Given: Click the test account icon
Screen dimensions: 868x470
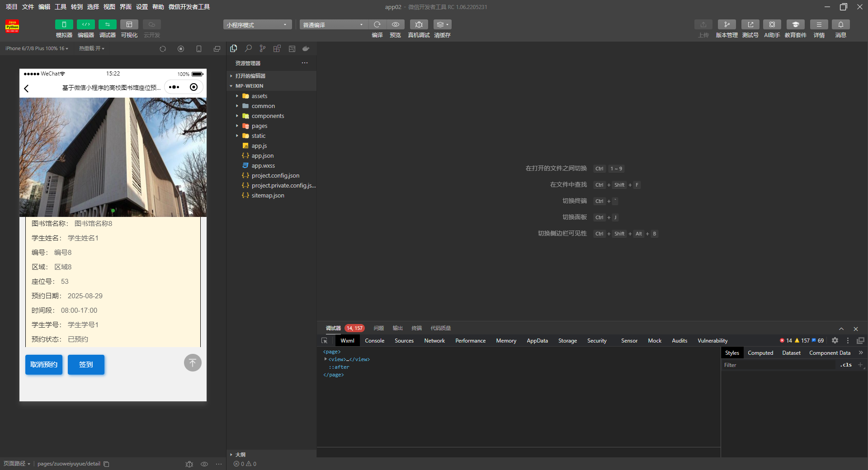Looking at the screenshot, I should 750,24.
